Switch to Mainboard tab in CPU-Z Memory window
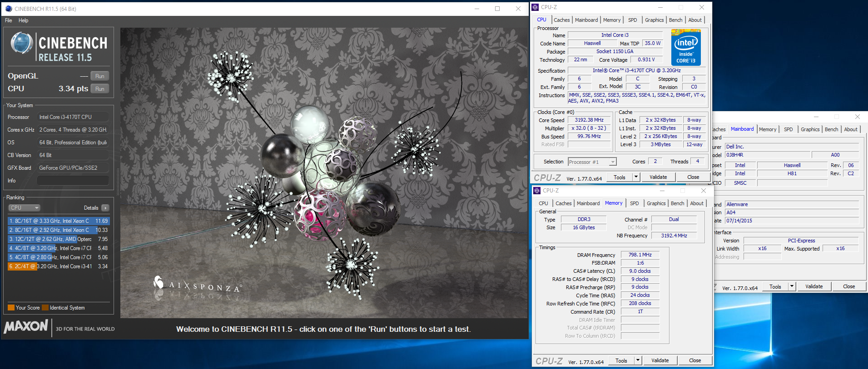The image size is (868, 369). (x=588, y=203)
